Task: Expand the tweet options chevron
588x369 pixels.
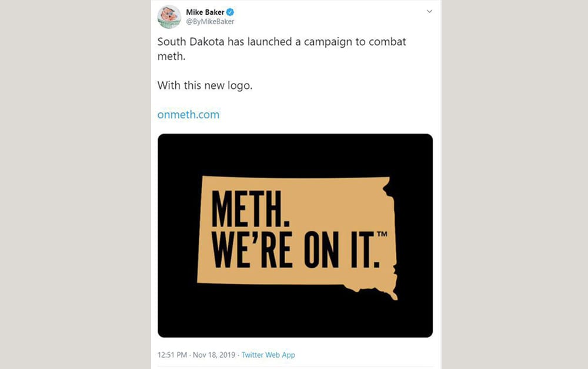Action: 429,11
